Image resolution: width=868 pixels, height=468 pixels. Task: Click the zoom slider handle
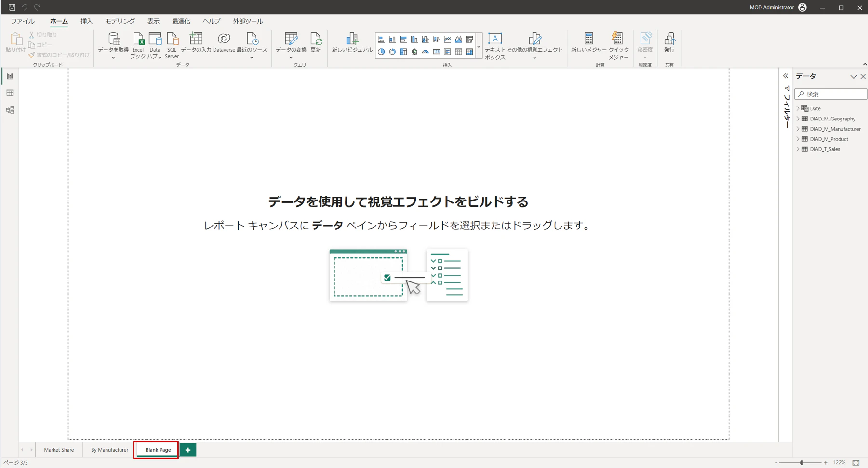[x=801, y=463]
